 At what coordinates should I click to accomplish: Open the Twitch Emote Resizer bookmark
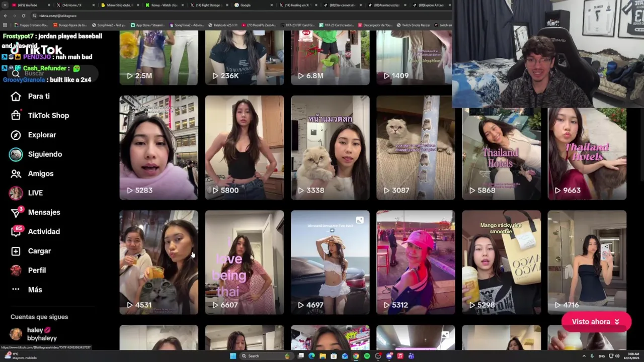pos(413,25)
